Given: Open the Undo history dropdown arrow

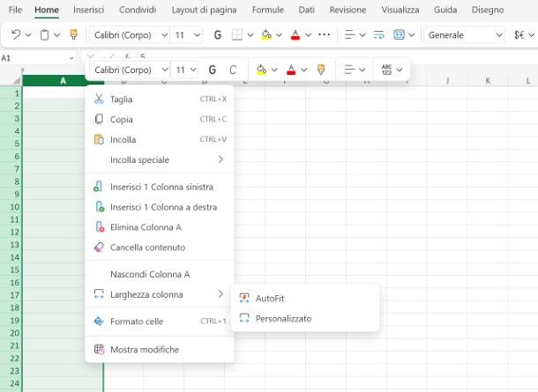Looking at the screenshot, I should click(x=28, y=35).
